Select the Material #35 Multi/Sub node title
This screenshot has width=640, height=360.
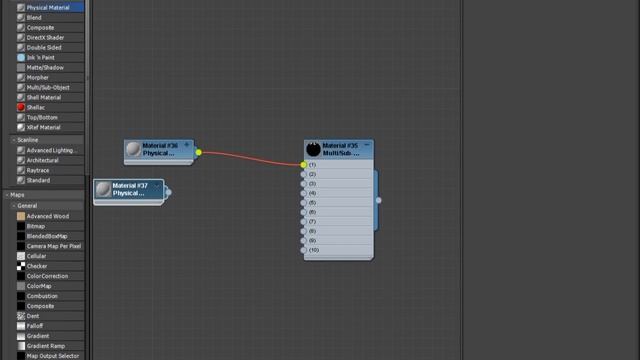tap(340, 149)
